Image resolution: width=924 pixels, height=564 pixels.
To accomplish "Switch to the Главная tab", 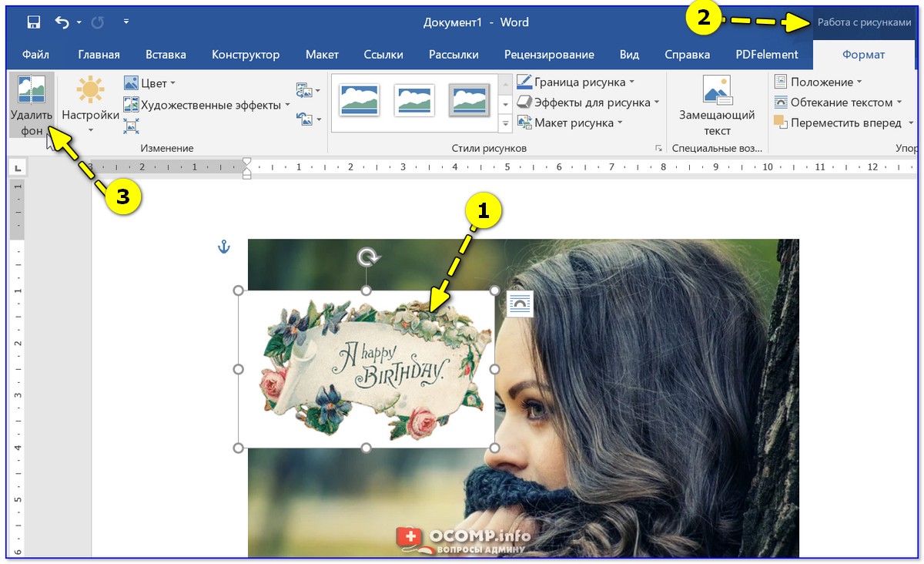I will [x=99, y=55].
